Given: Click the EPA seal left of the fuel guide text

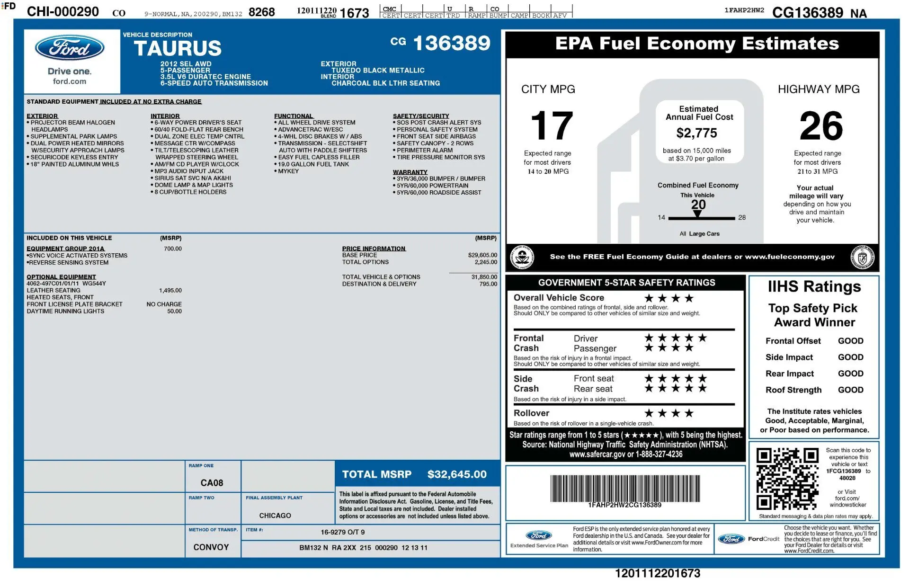Looking at the screenshot, I should pyautogui.click(x=522, y=257).
